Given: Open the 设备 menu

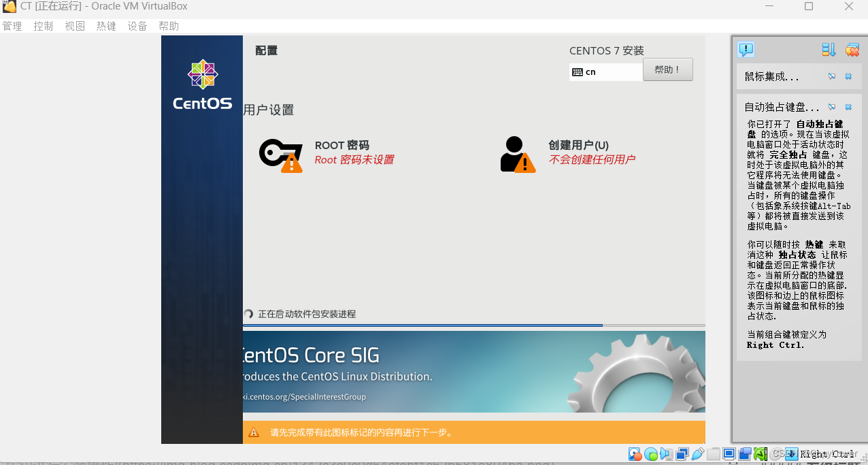Looking at the screenshot, I should click(137, 26).
